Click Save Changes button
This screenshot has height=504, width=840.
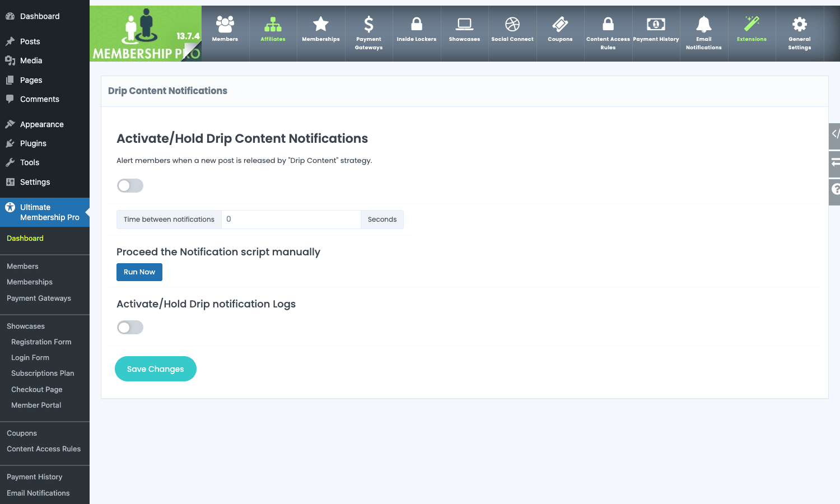coord(156,369)
